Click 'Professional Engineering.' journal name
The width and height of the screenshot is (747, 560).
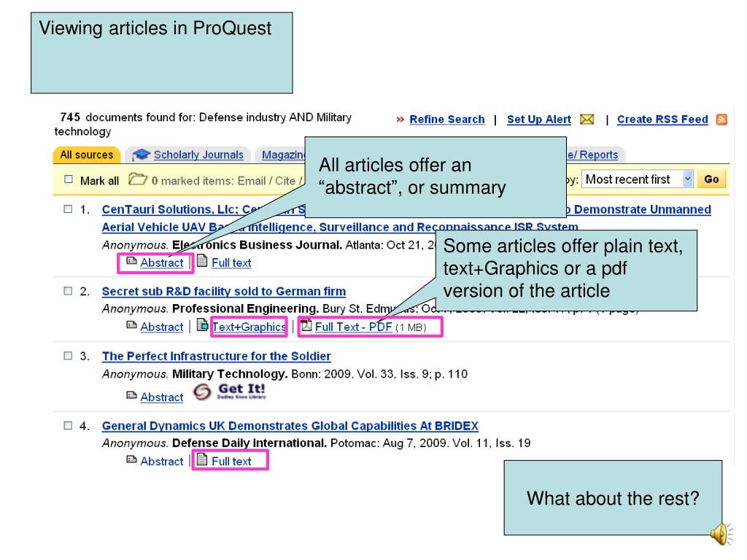(245, 308)
